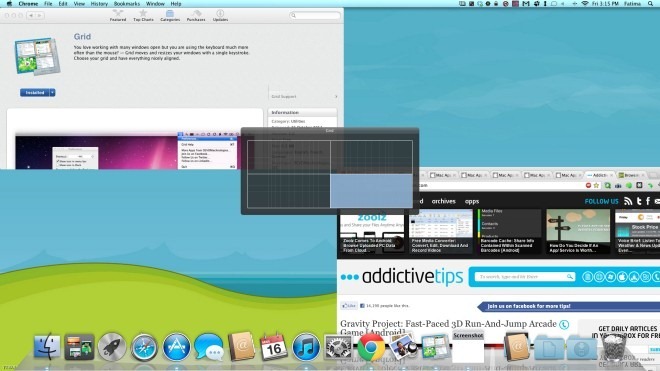The height and width of the screenshot is (371, 660).
Task: Select highlighted bottom-right cell in Grid overlay
Action: click(371, 191)
